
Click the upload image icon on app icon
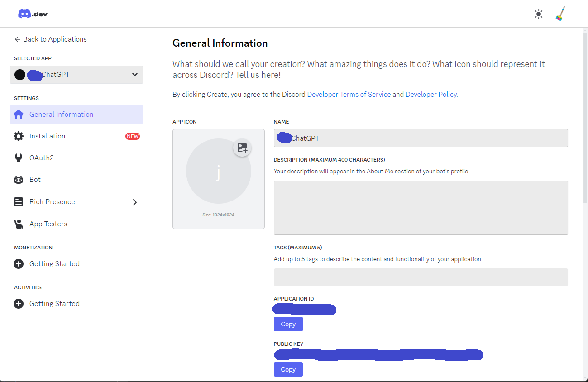click(243, 148)
